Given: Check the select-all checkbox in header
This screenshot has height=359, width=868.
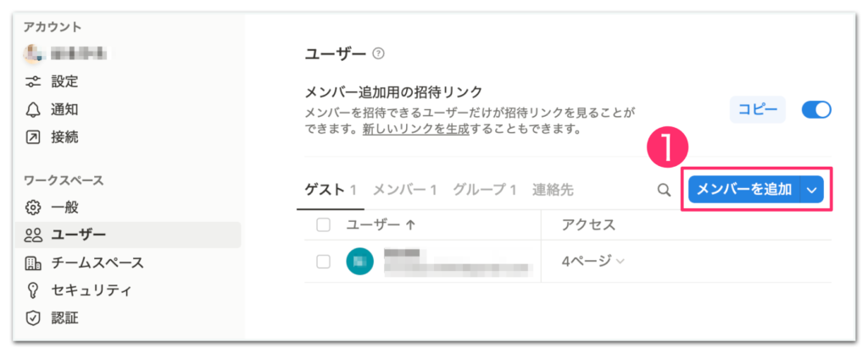Looking at the screenshot, I should [x=323, y=224].
